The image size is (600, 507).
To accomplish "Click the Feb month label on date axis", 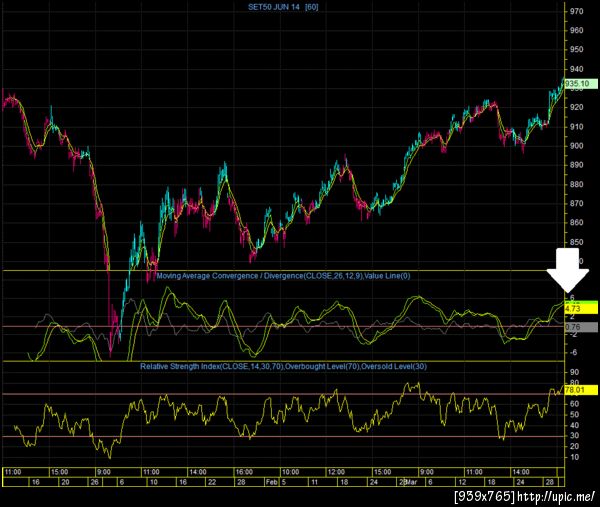I will 272,482.
